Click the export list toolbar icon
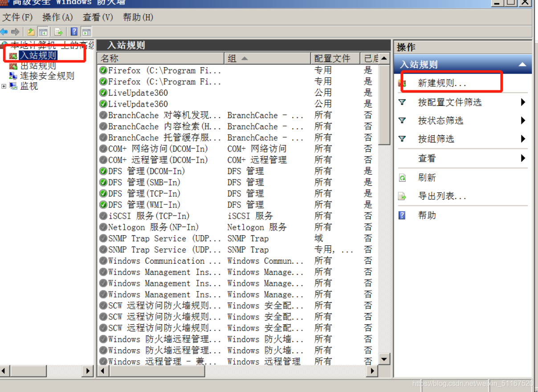This screenshot has width=538, height=392. coord(58,32)
